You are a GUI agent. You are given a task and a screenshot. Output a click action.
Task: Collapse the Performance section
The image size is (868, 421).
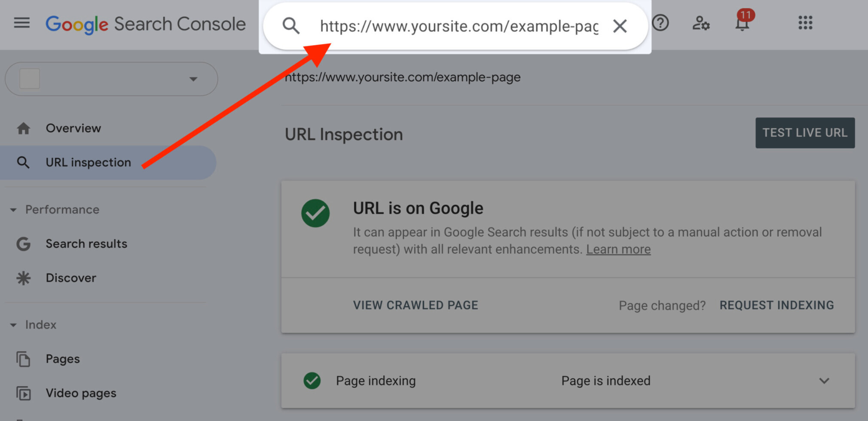pos(13,209)
